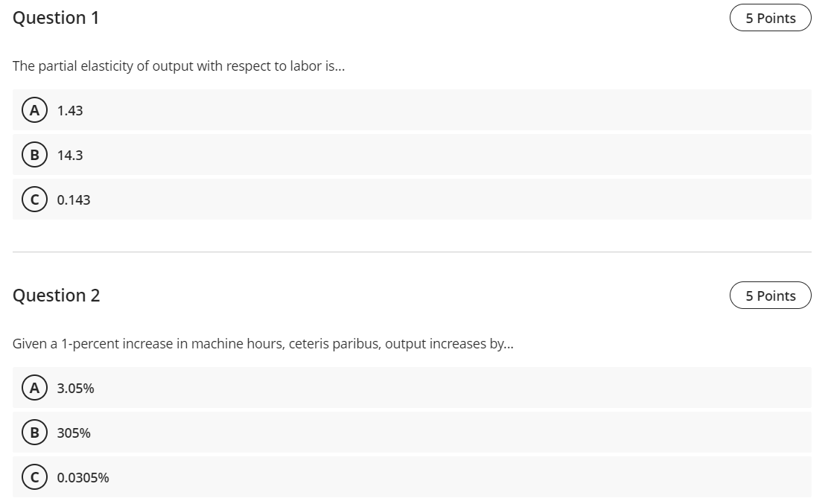Click the Question 2 heading
Image resolution: width=828 pixels, height=504 pixels.
click(x=55, y=295)
